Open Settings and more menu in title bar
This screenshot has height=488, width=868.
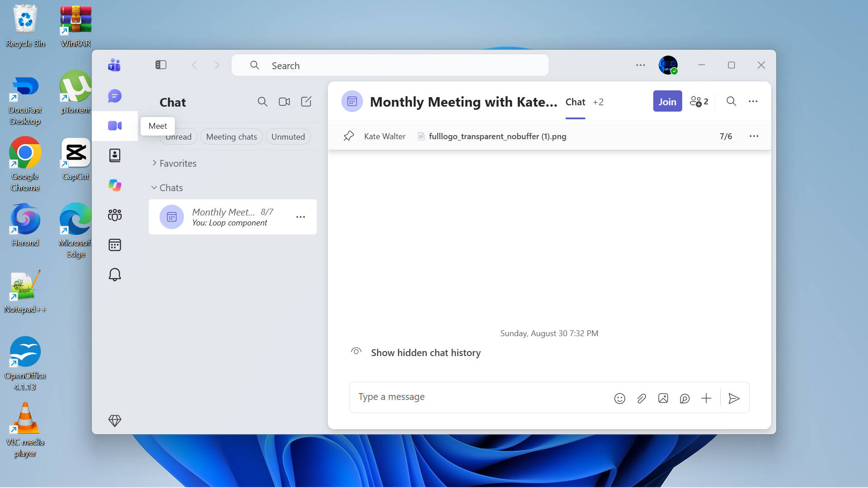click(641, 65)
